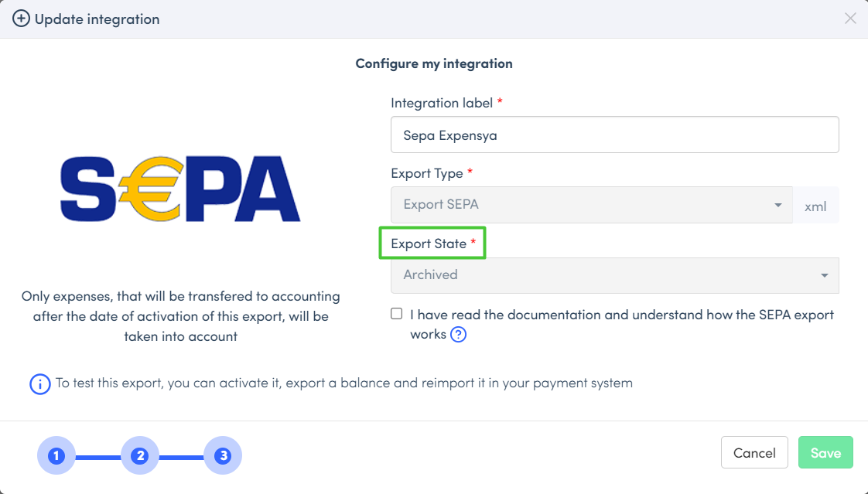The image size is (868, 494).
Task: Click the highlighted Export State label
Action: [432, 244]
